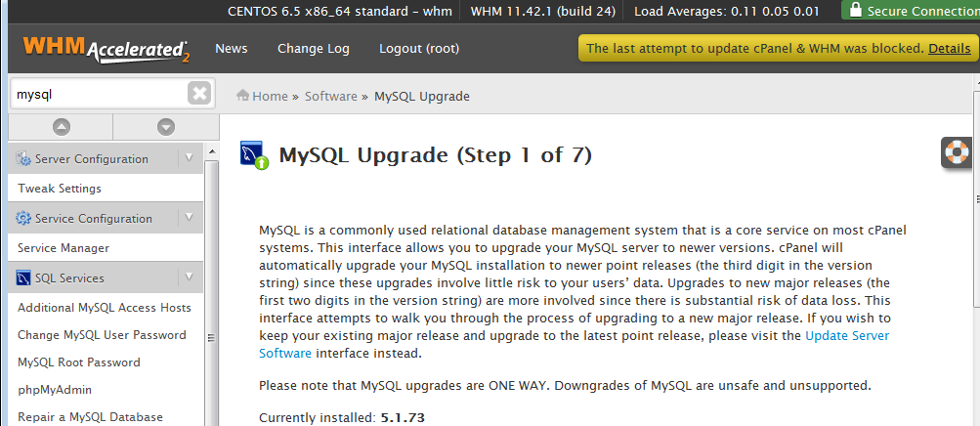Screen dimensions: 980x426
Task: Open the News menu item
Action: point(232,49)
